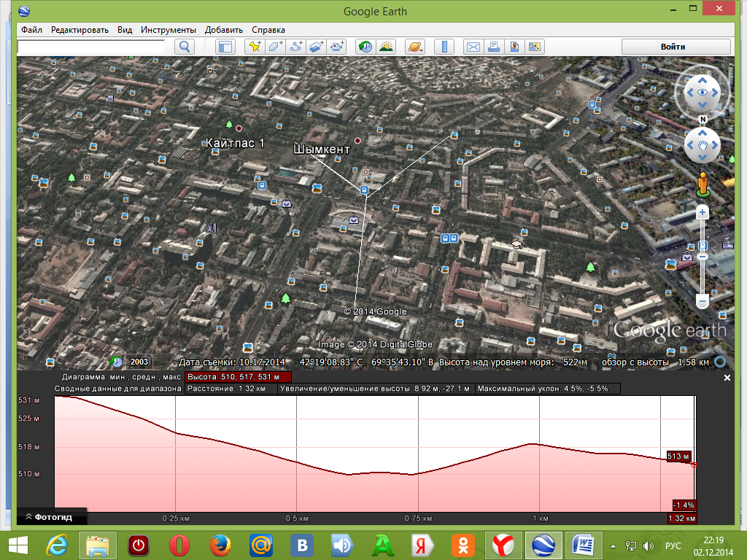The height and width of the screenshot is (560, 747).
Task: Click the 2003 historical imagery year
Action: tap(139, 362)
